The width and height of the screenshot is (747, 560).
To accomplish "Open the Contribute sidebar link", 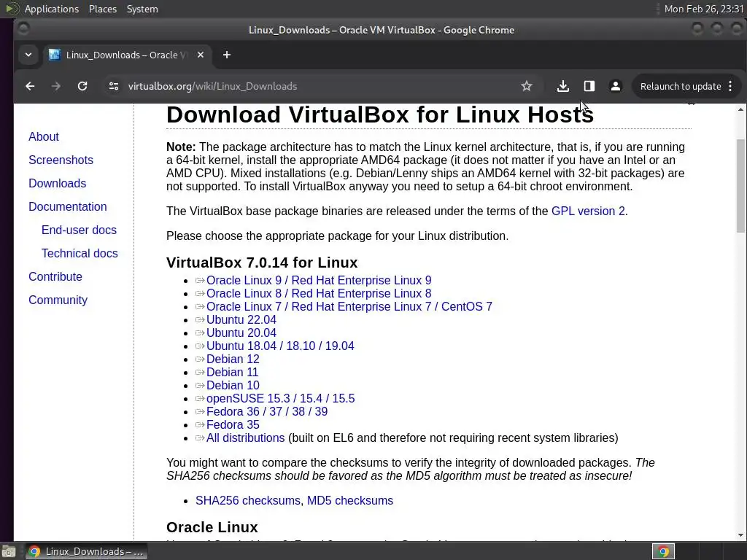I will click(55, 276).
